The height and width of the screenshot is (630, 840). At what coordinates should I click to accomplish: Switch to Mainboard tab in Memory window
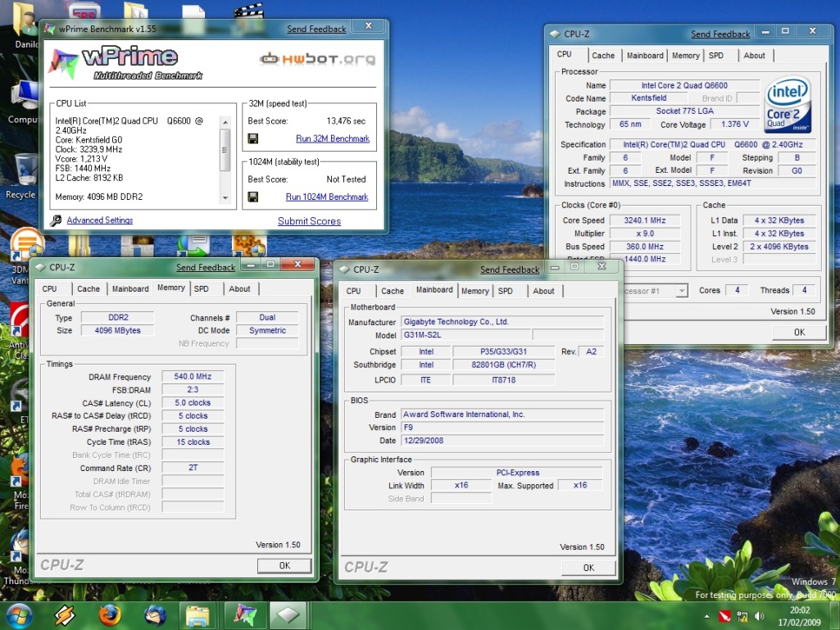tap(130, 288)
